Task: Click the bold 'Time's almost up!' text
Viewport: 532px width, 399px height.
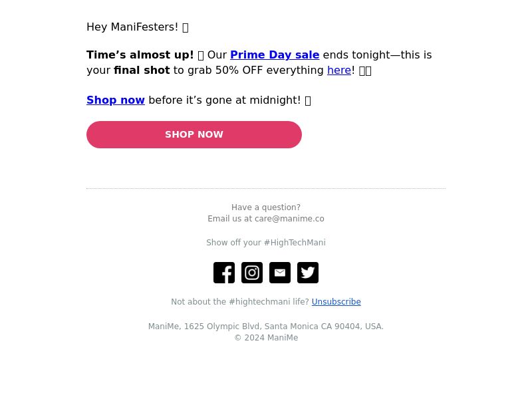Action: click(x=140, y=55)
